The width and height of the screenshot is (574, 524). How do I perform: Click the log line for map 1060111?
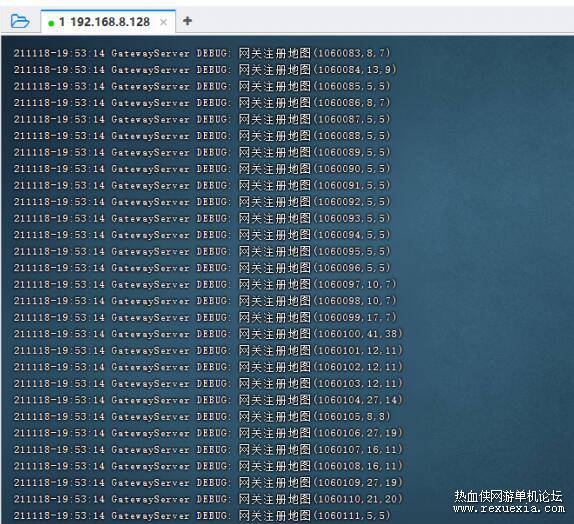(202, 516)
